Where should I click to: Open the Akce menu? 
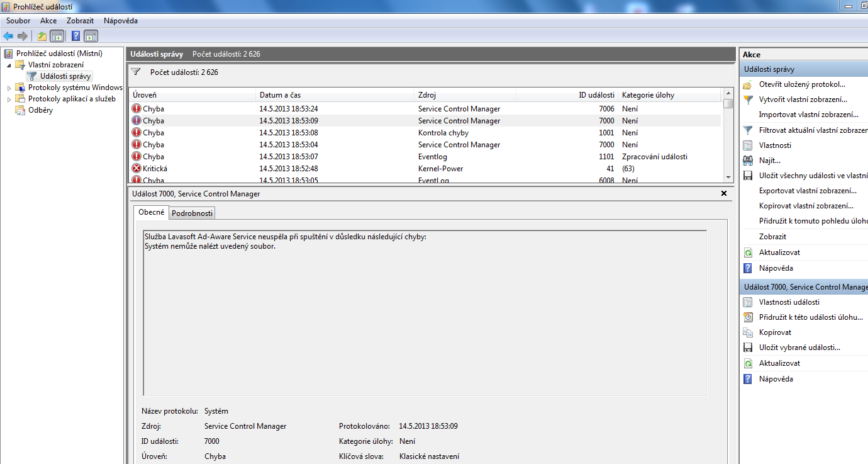[48, 21]
